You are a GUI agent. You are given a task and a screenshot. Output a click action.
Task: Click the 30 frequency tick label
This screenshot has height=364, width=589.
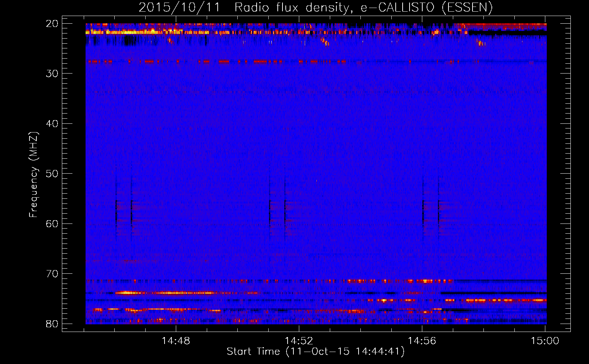coord(52,74)
